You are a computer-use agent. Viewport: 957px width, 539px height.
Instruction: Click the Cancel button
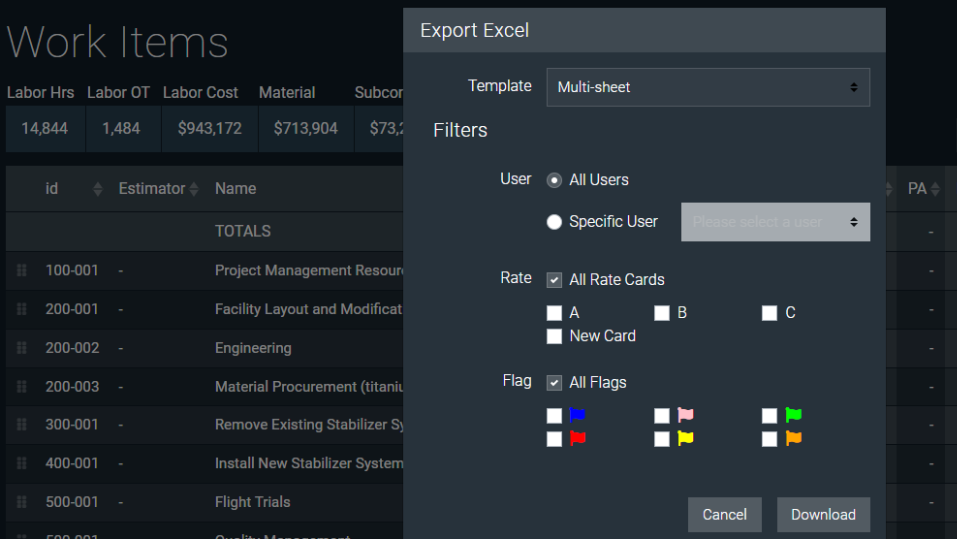pyautogui.click(x=724, y=515)
